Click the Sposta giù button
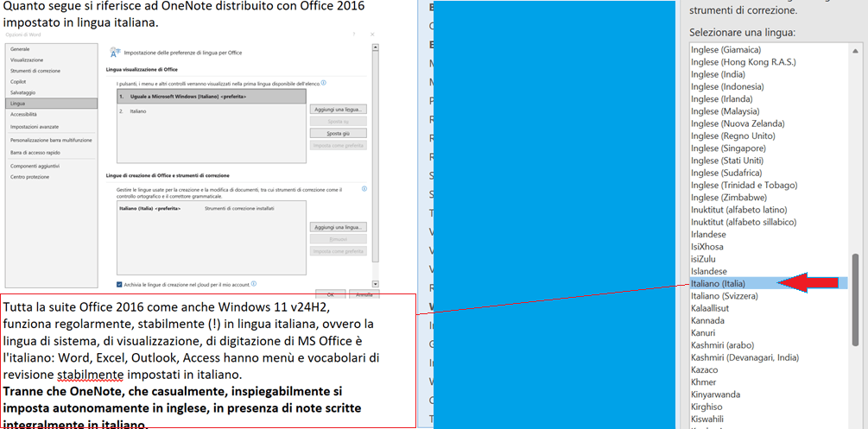Screen dimensions: 868x429 [x=338, y=134]
